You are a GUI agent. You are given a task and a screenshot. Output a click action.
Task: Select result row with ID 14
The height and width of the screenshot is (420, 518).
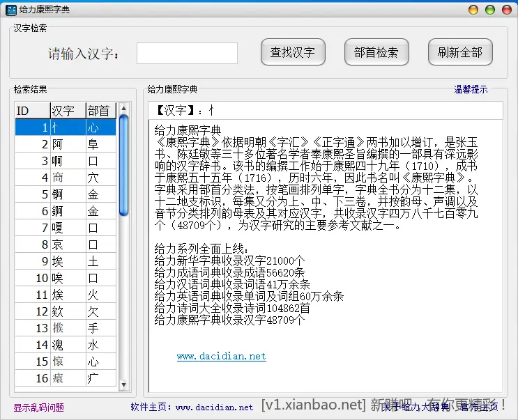[66, 345]
